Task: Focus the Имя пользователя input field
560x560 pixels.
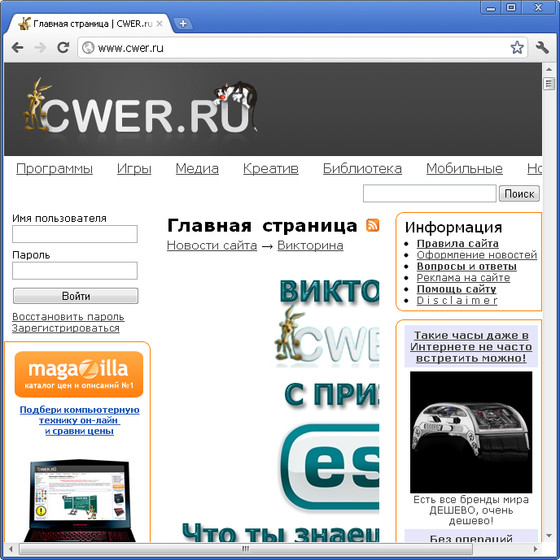Action: (75, 234)
